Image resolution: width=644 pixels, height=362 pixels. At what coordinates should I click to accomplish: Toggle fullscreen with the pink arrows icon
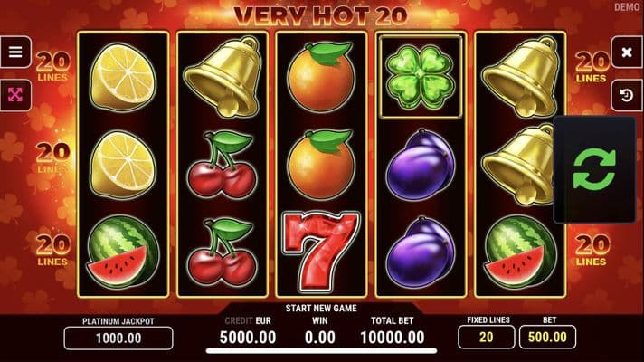(15, 95)
